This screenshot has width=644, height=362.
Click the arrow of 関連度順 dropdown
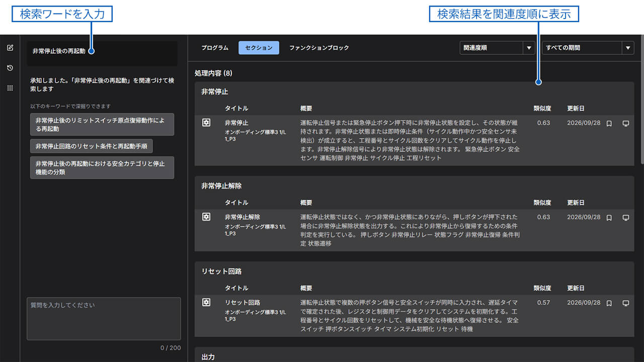[x=528, y=48]
